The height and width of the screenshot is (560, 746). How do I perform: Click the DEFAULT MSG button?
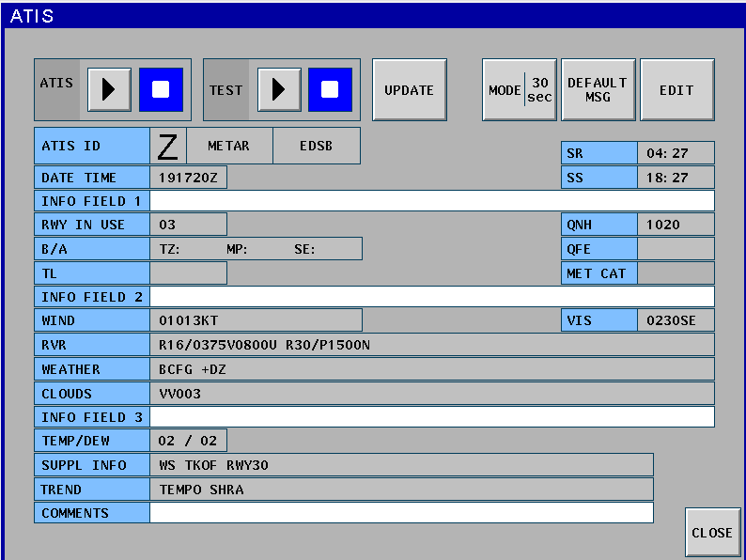(598, 90)
